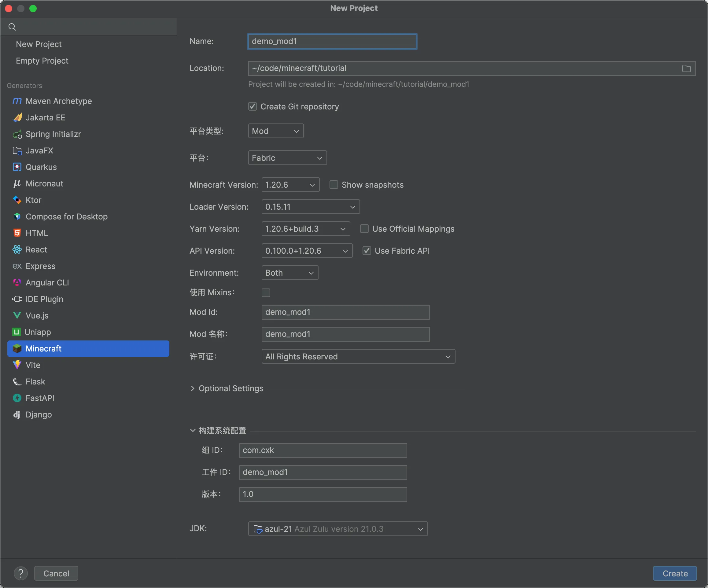Click the Uniapp generator icon
Screen dimensions: 708x588
(x=16, y=332)
